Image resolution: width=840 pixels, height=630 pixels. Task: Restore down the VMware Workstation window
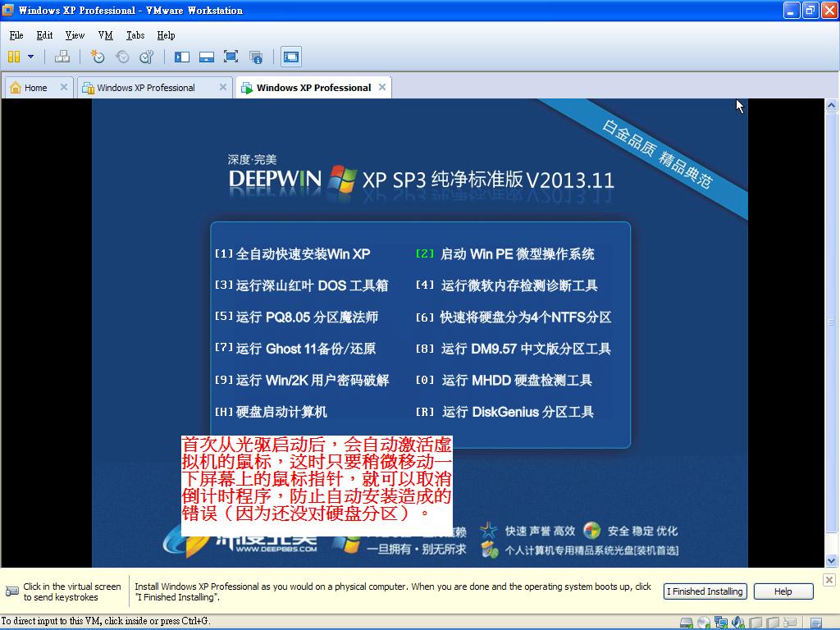click(810, 10)
